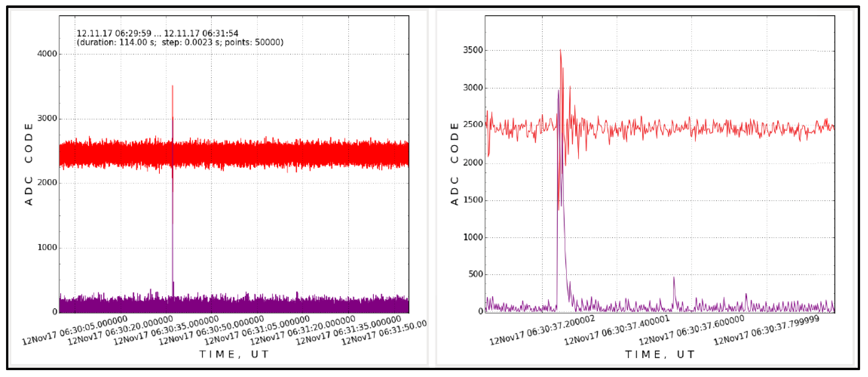Click the right plot ADC CODE axis label
The height and width of the screenshot is (377, 868).
pyautogui.click(x=455, y=164)
